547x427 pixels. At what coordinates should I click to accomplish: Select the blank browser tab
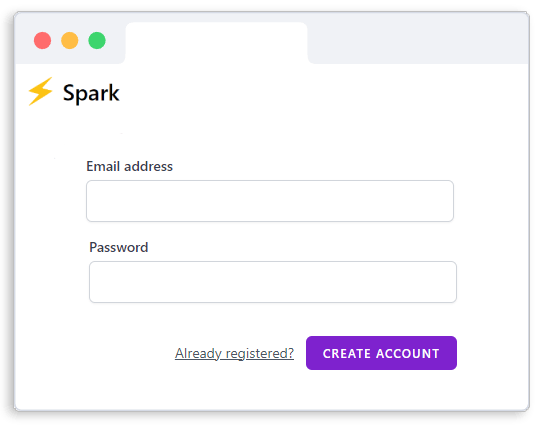pyautogui.click(x=216, y=43)
